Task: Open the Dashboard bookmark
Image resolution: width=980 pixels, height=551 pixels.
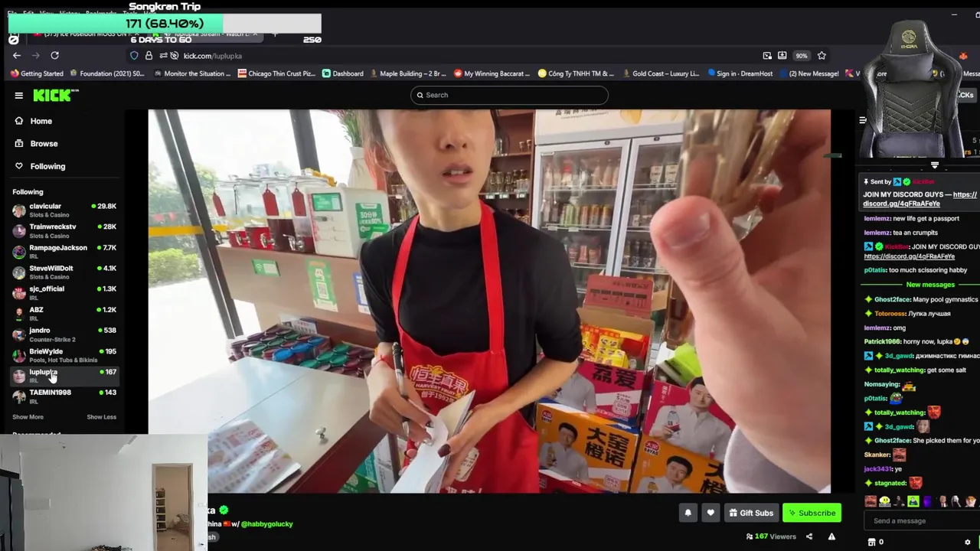Action: 342,73
